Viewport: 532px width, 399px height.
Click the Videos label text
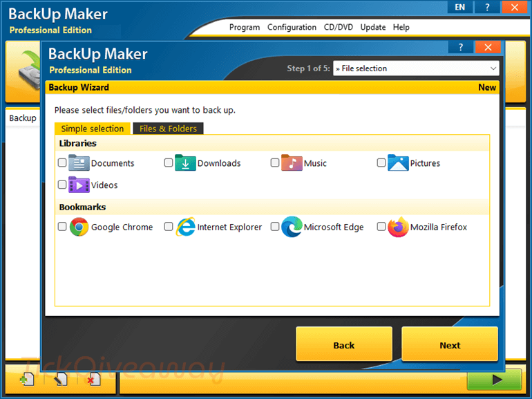coord(104,185)
